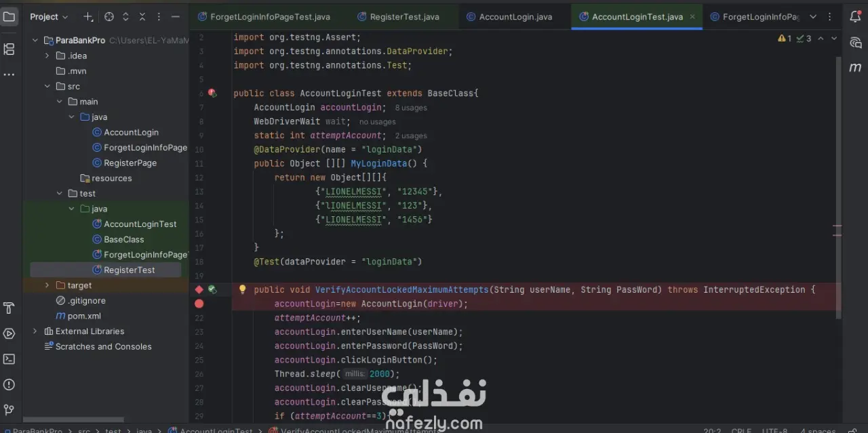The image size is (868, 433).
Task: Select the resources folder
Action: tap(105, 178)
